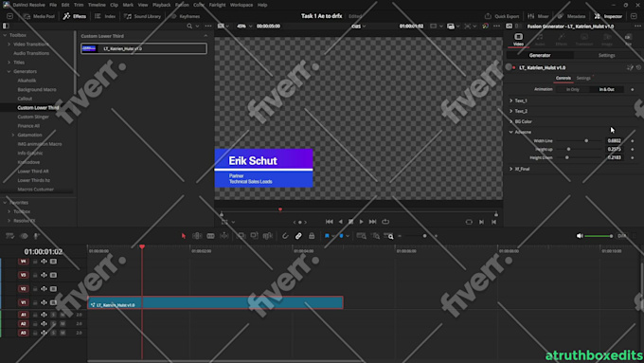Click the Quick Export button
Image resolution: width=644 pixels, height=363 pixels.
pyautogui.click(x=502, y=16)
